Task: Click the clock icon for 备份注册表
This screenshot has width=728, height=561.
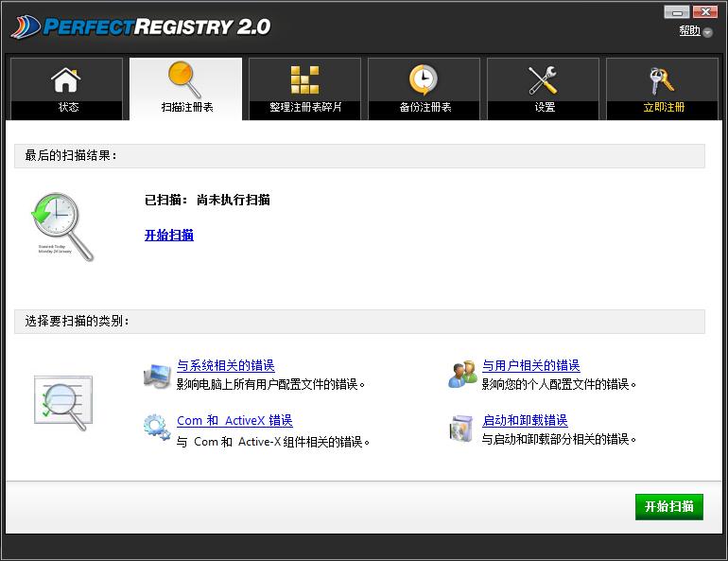Action: (x=424, y=79)
